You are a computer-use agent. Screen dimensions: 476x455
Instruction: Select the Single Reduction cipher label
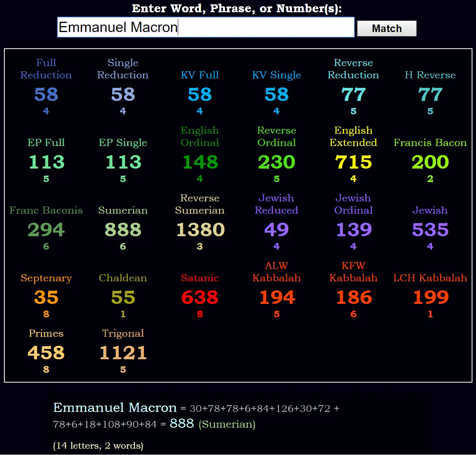click(x=123, y=69)
